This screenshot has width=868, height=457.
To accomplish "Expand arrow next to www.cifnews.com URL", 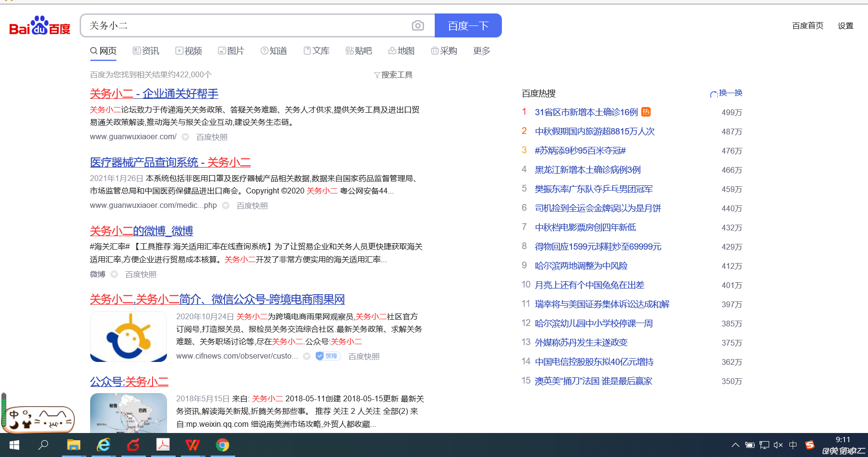I will coord(307,356).
